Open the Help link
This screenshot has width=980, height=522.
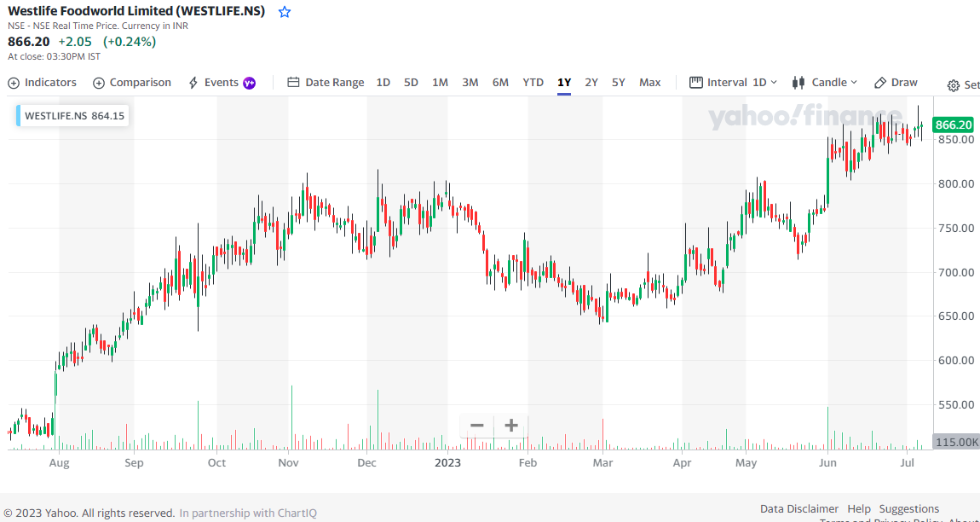(859, 509)
